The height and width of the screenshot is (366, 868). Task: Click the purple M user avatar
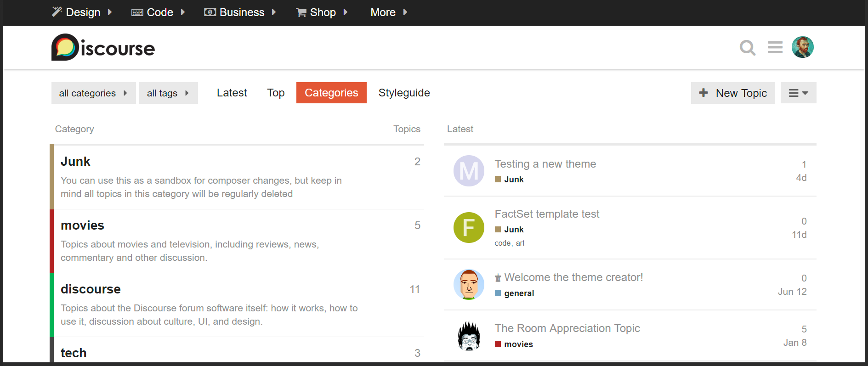(469, 171)
